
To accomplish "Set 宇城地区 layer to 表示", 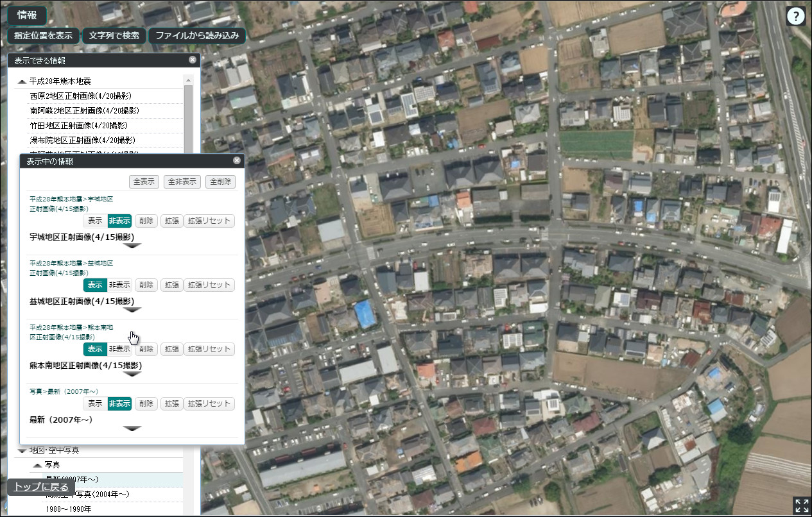I will (x=95, y=221).
